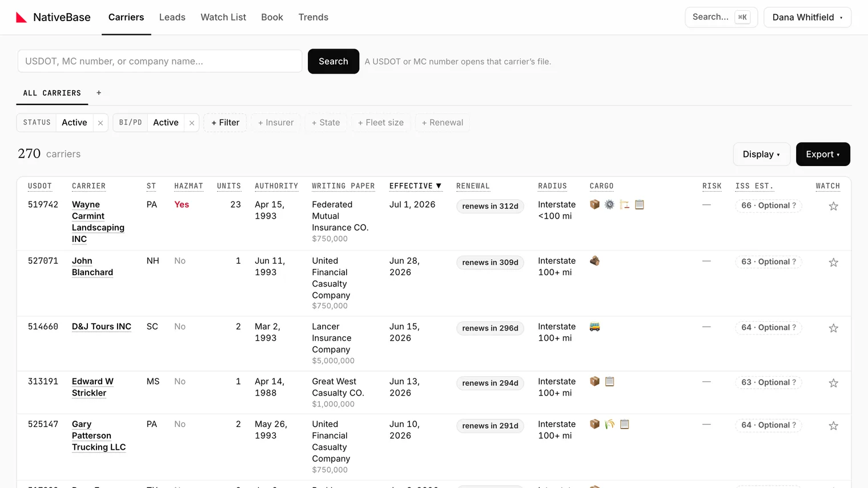Click the package cargo icon for Edward W Strickler
This screenshot has height=488, width=868.
point(594,381)
